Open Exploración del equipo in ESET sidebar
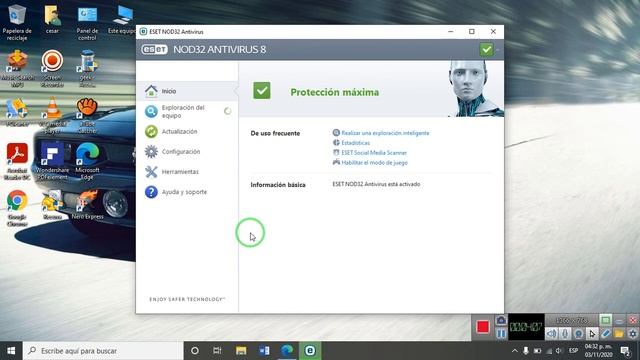640x360 pixels. coord(187,111)
